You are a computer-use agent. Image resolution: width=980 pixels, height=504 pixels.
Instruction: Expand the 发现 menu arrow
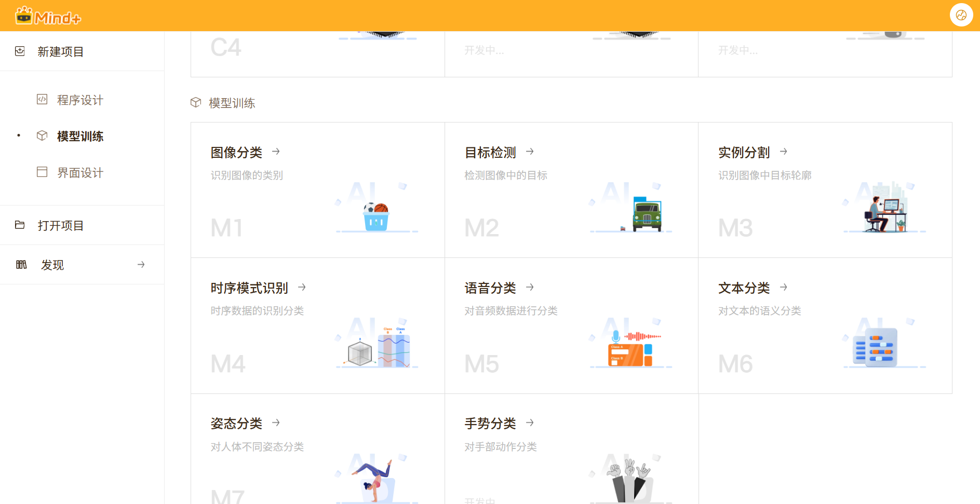[x=141, y=265]
